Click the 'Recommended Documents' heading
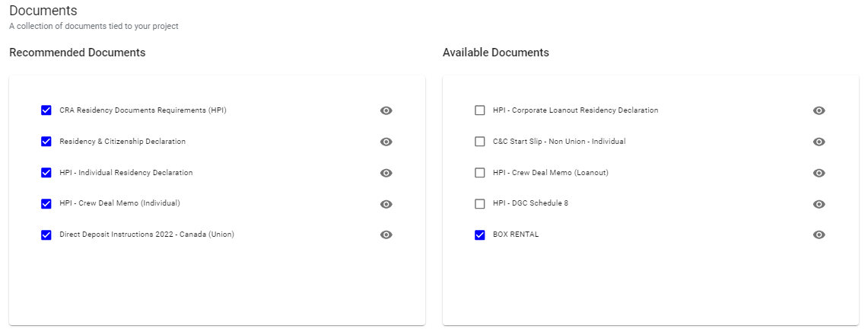This screenshot has height=332, width=868. [x=78, y=53]
